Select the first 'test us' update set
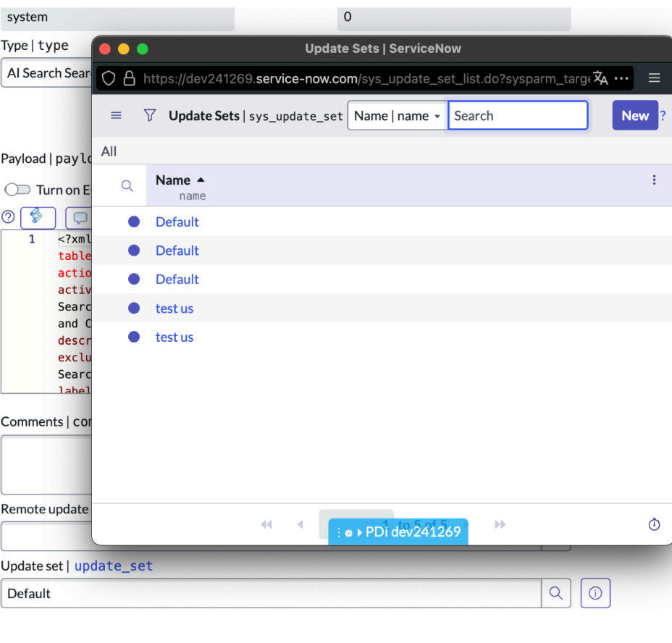The image size is (672, 643). tap(175, 308)
